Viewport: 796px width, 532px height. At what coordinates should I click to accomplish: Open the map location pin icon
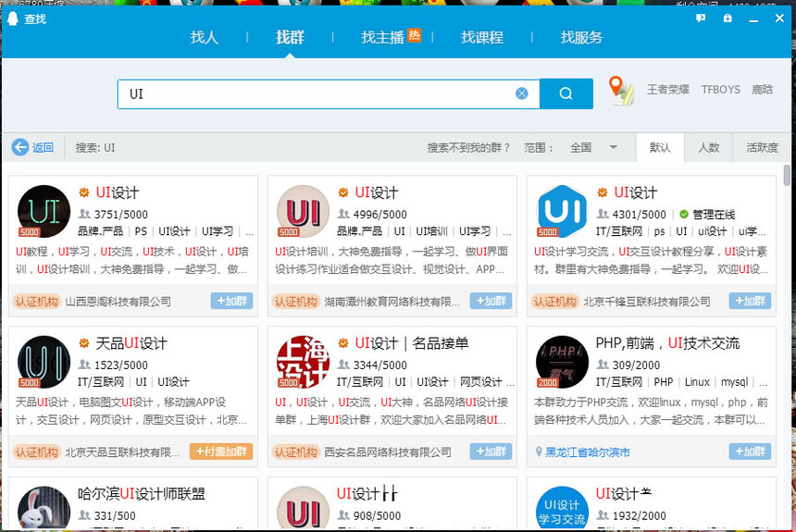621,91
